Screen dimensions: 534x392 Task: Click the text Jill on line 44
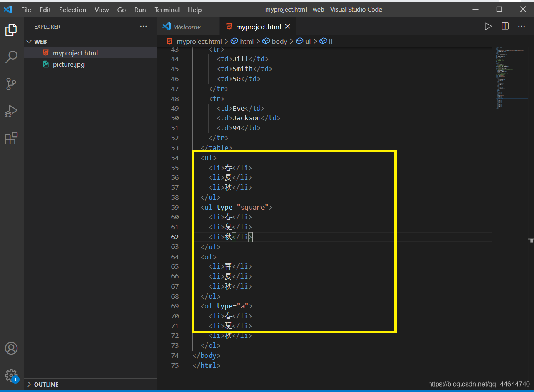pos(241,59)
